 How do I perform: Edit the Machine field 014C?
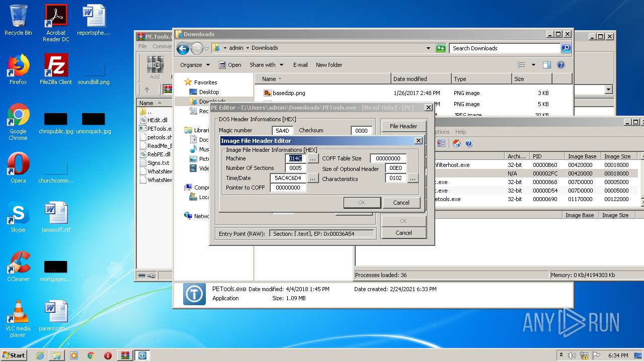pyautogui.click(x=296, y=158)
